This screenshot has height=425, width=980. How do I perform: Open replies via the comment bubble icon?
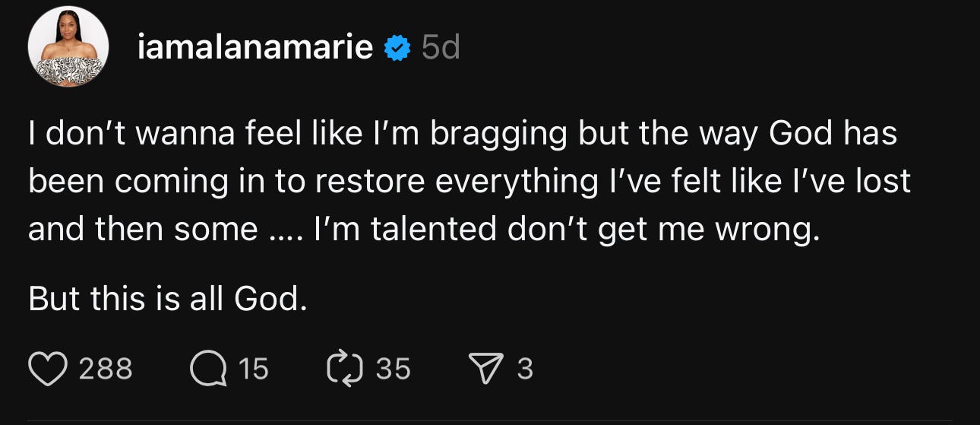[208, 369]
